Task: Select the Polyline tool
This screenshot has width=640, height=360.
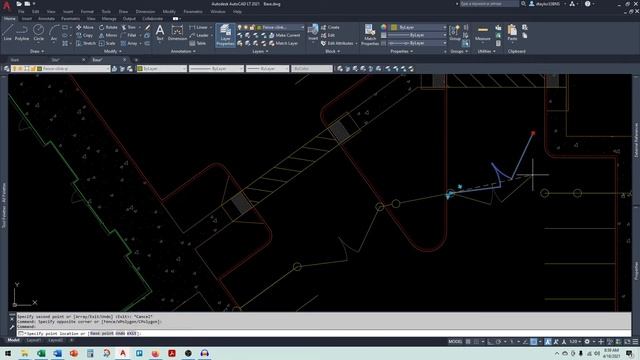Action: [x=22, y=33]
